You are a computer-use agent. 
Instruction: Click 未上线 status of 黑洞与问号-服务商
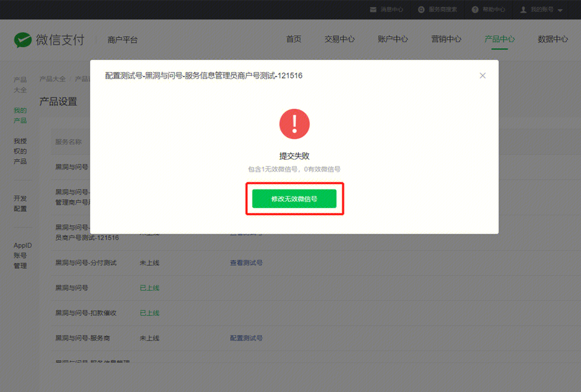click(150, 338)
